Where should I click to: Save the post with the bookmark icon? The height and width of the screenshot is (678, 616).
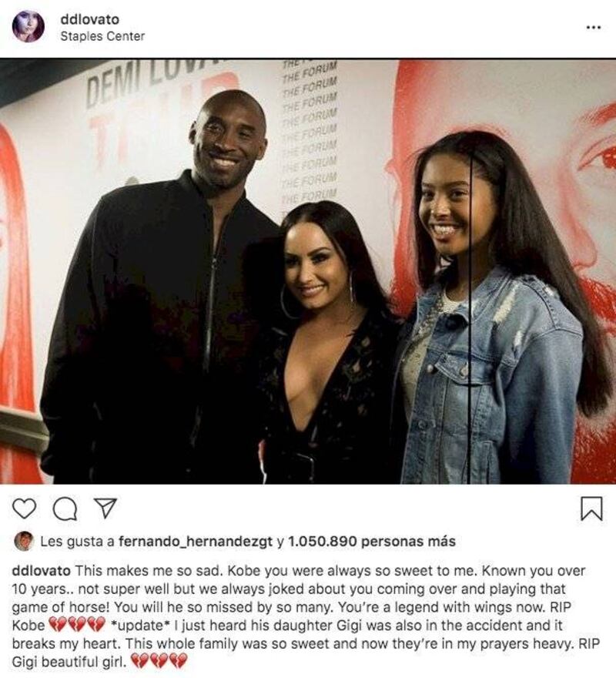pyautogui.click(x=591, y=509)
